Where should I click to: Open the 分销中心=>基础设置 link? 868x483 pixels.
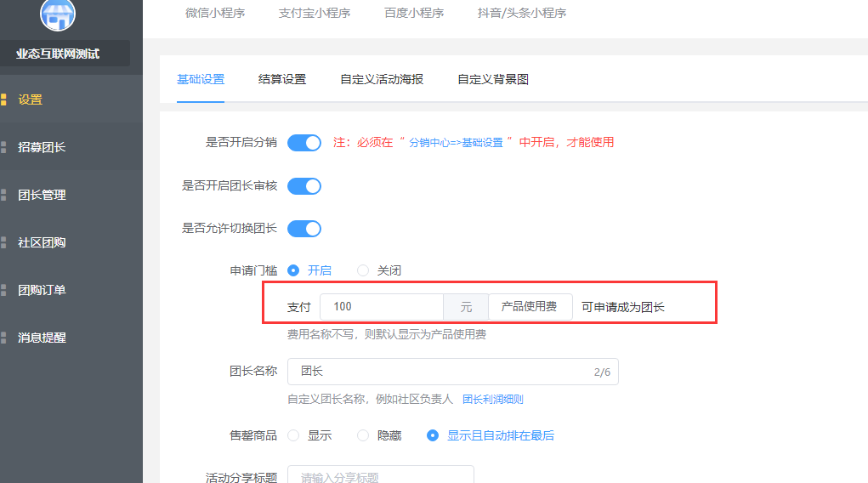pyautogui.click(x=456, y=143)
